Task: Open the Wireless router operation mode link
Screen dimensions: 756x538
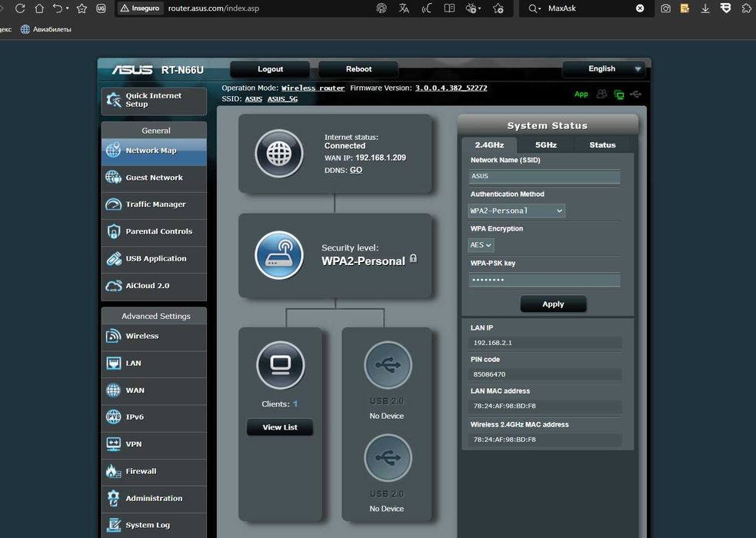Action: (x=313, y=88)
